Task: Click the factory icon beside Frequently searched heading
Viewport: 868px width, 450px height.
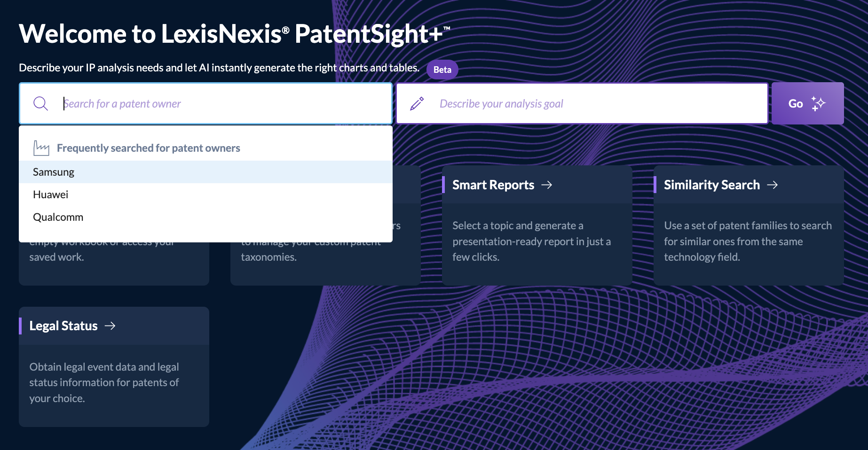Action: [41, 148]
